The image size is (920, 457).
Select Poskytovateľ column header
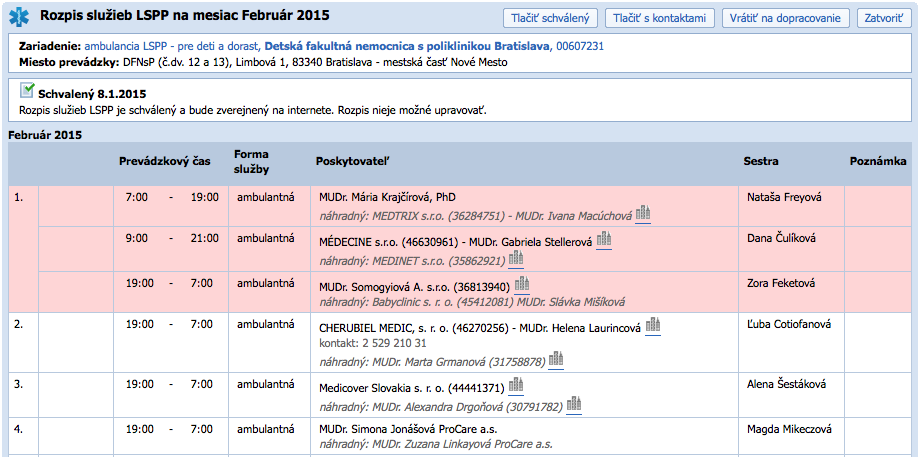click(353, 161)
